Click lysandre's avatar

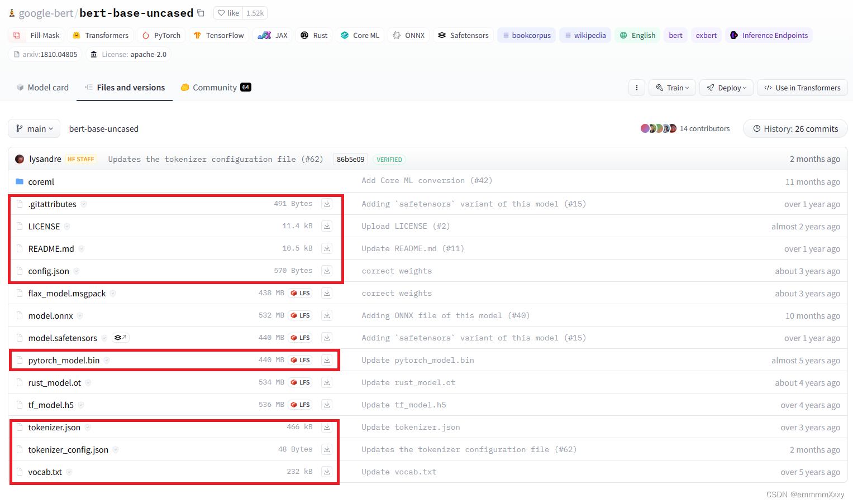coord(20,159)
